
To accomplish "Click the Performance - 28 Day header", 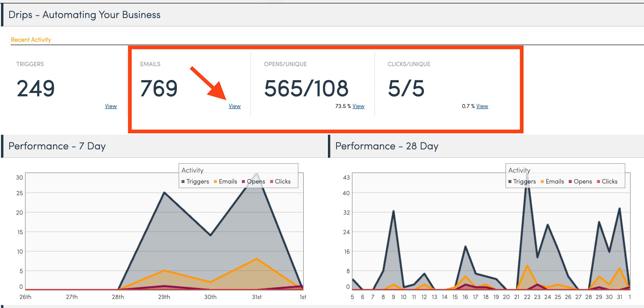I will tap(386, 146).
